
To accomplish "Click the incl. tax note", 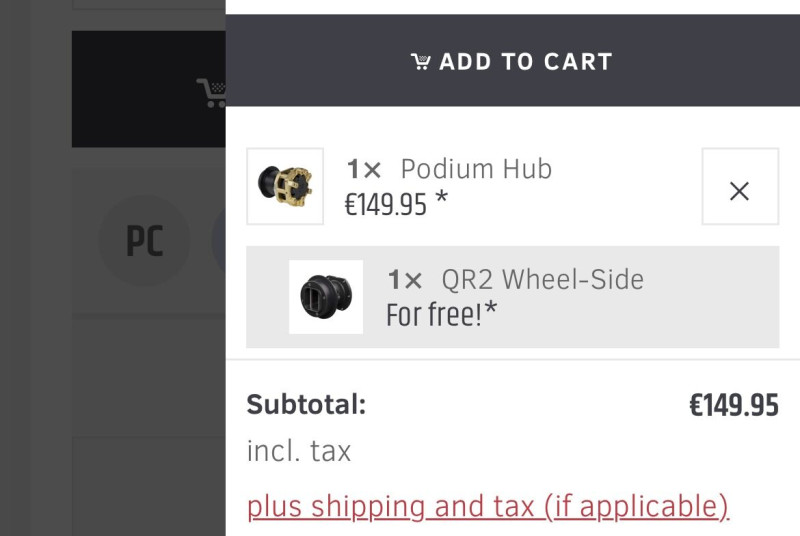I will click(299, 451).
